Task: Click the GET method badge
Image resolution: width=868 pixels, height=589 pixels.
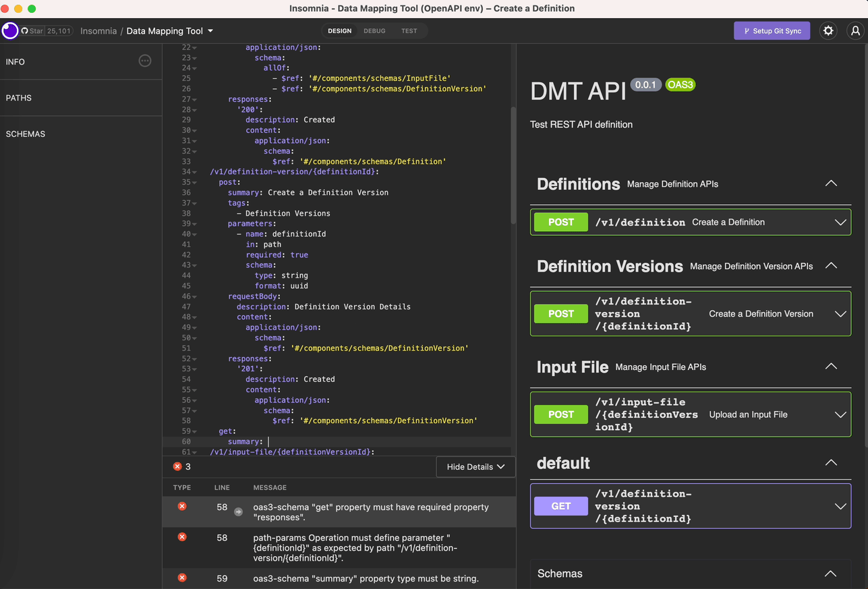Action: (x=560, y=506)
